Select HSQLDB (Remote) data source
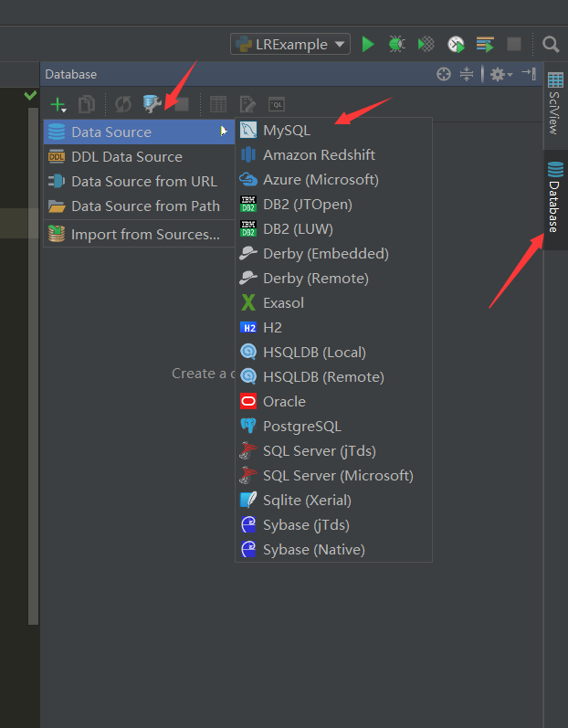 [333, 377]
